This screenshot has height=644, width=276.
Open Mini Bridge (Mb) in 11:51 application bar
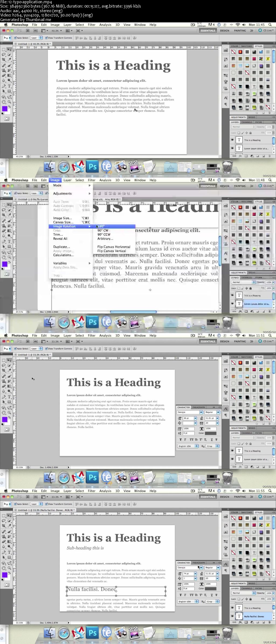point(35,342)
